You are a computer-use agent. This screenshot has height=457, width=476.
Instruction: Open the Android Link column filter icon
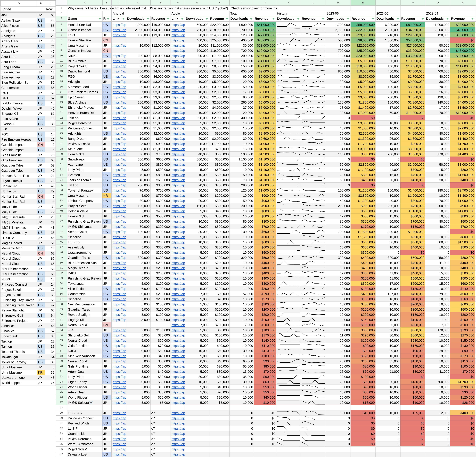(123, 19)
